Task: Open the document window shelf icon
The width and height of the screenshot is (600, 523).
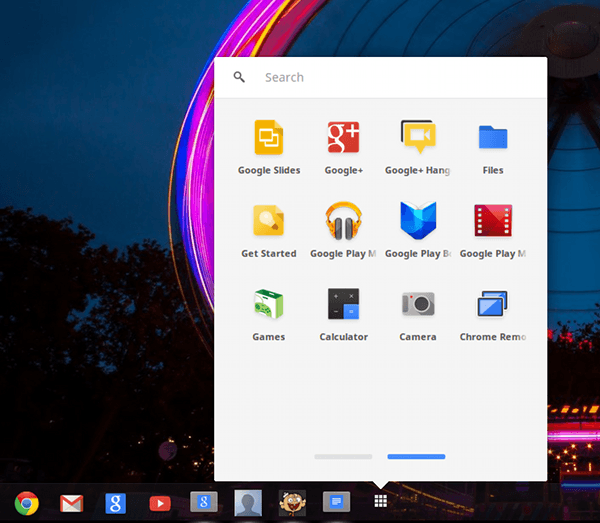Action: (336, 502)
